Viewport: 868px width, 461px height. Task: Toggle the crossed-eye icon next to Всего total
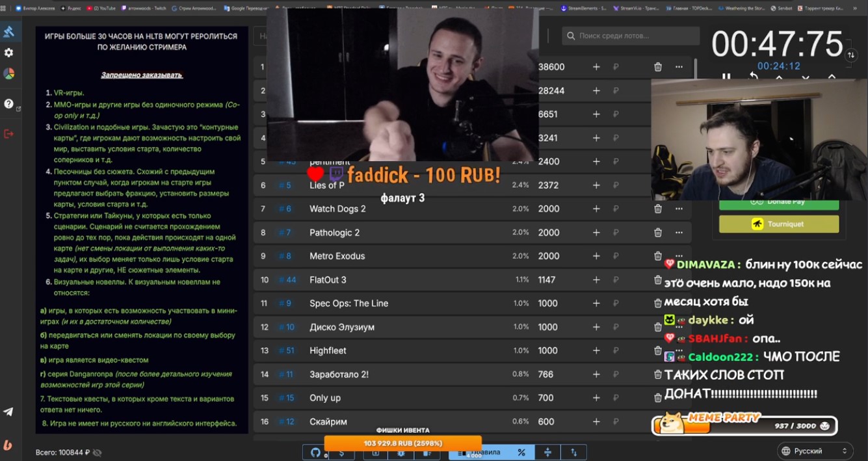[x=98, y=452]
